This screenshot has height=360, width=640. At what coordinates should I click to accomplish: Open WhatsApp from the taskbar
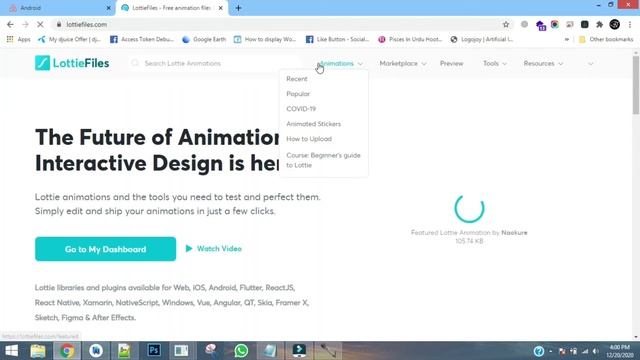pos(241,351)
